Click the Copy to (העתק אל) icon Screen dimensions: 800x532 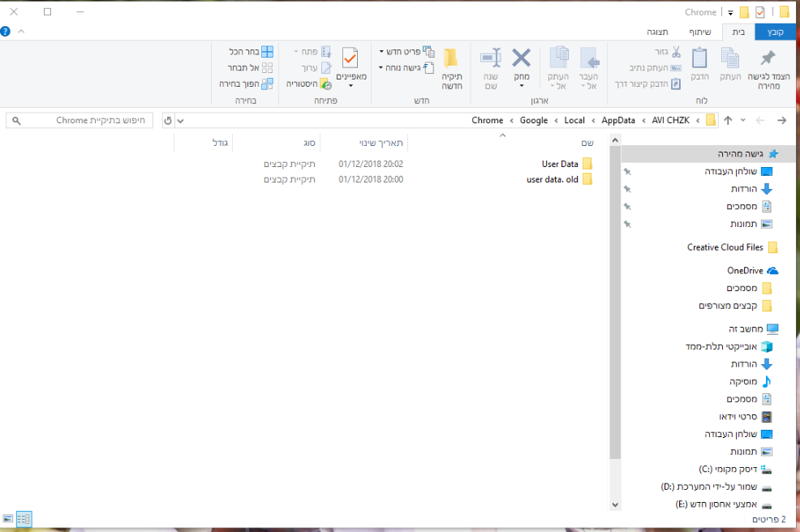pyautogui.click(x=559, y=57)
